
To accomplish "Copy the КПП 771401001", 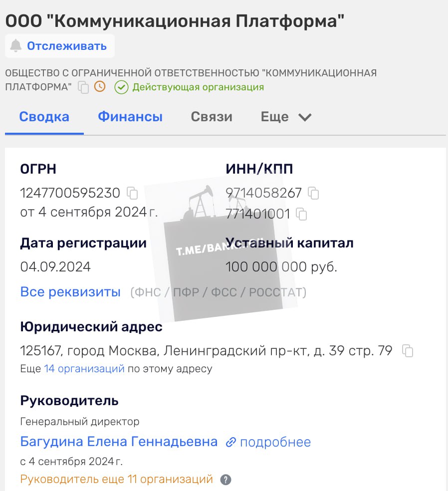I will coord(301,214).
